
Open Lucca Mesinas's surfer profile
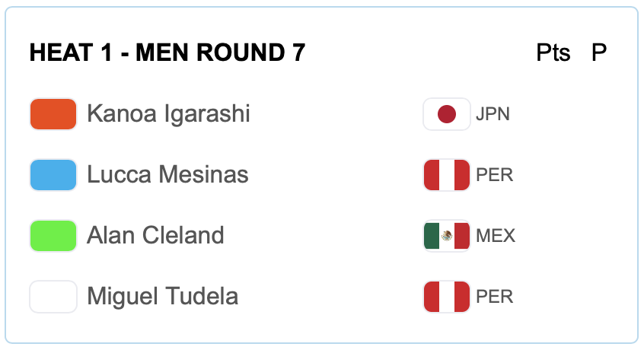click(x=167, y=175)
